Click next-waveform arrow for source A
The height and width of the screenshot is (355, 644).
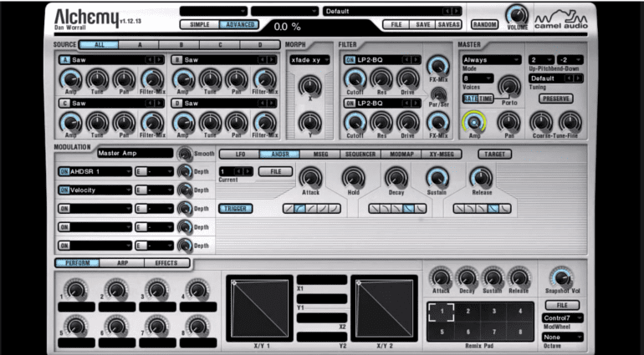[159, 60]
